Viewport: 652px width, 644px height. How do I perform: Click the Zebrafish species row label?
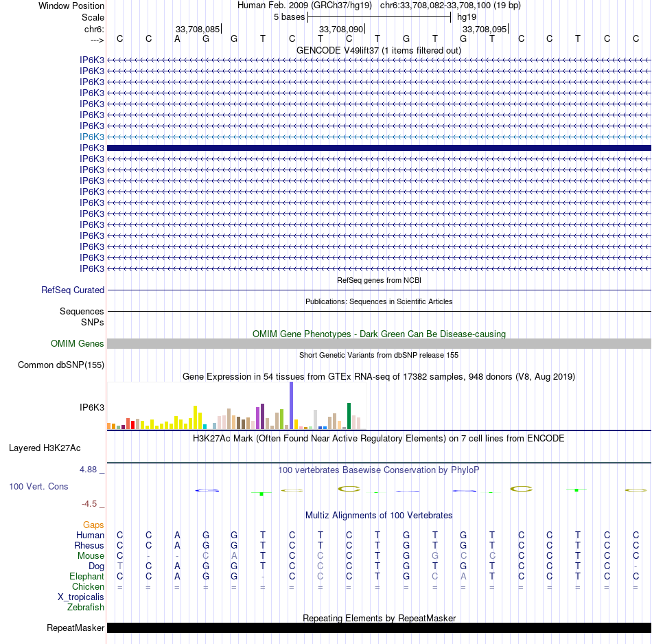click(x=86, y=607)
